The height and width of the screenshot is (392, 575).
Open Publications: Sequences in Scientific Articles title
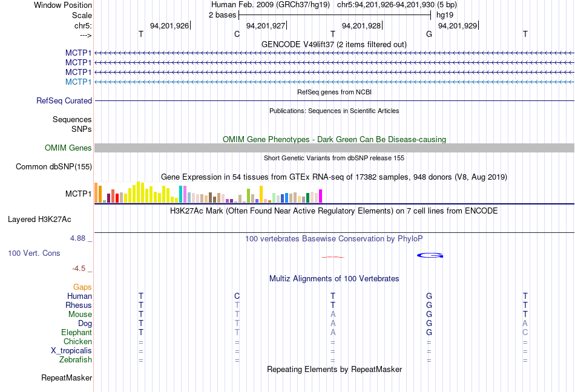point(334,111)
